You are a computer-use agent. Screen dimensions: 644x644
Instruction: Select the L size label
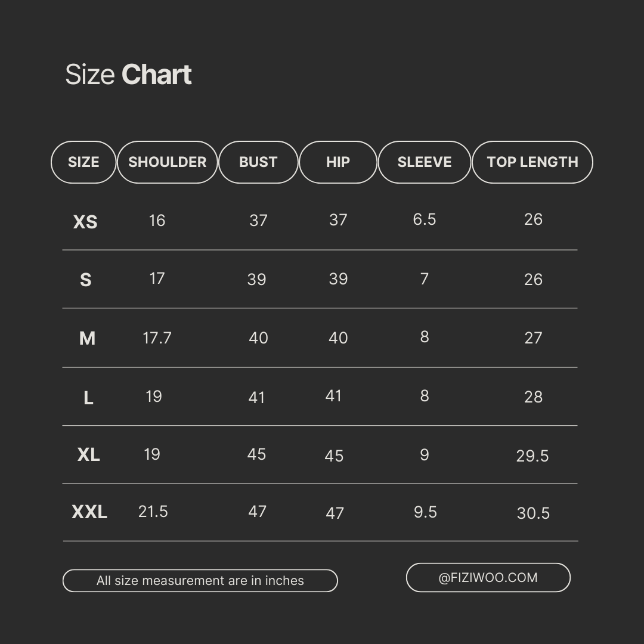pyautogui.click(x=88, y=398)
